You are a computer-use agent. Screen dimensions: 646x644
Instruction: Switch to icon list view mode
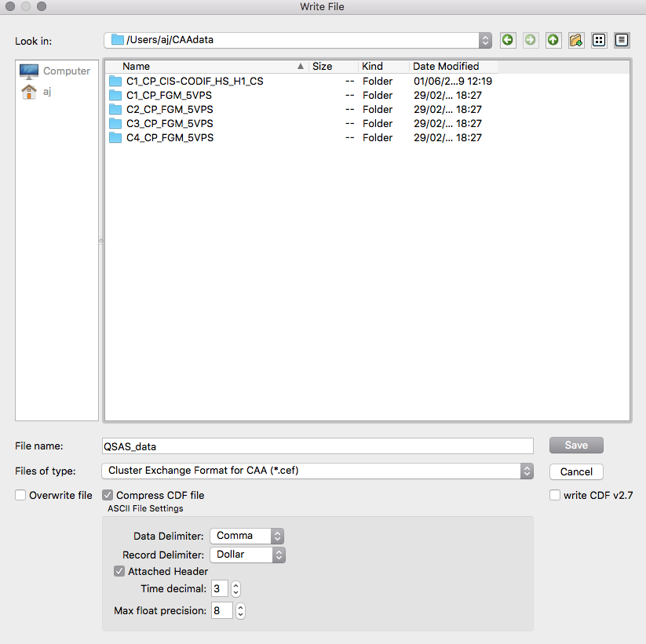599,40
